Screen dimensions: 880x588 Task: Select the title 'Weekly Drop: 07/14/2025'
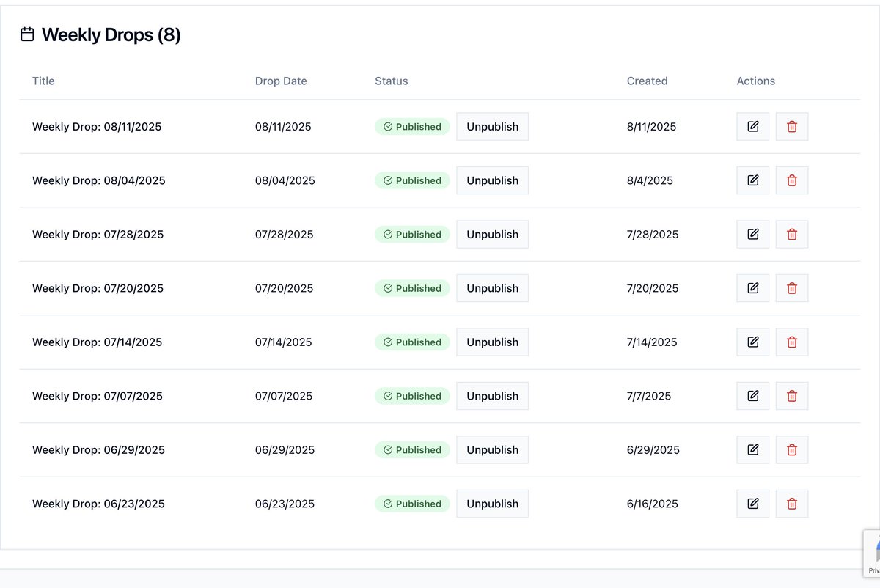98,342
